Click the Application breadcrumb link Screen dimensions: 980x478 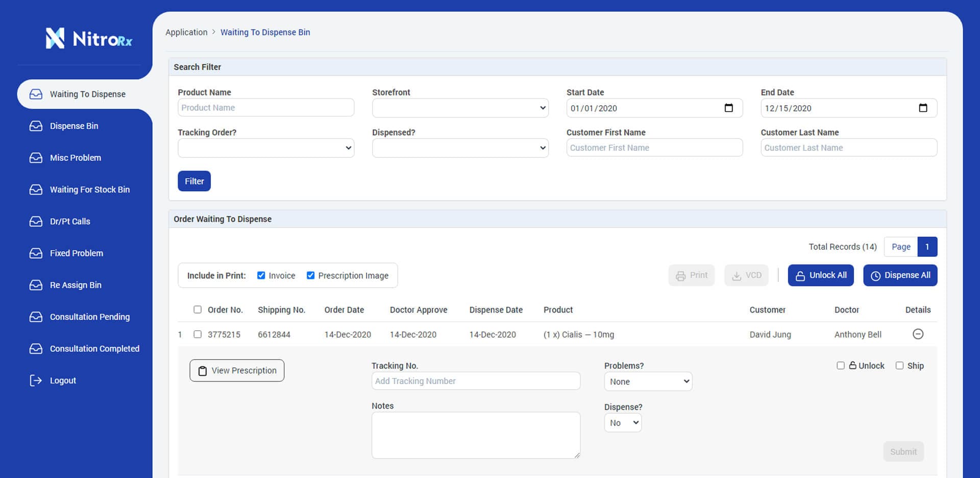click(x=186, y=32)
